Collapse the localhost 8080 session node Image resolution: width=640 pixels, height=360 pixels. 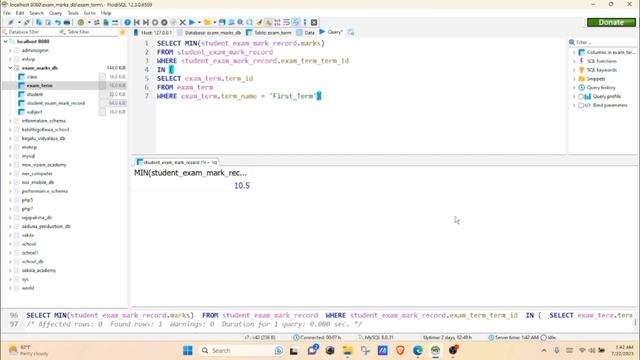click(5, 42)
